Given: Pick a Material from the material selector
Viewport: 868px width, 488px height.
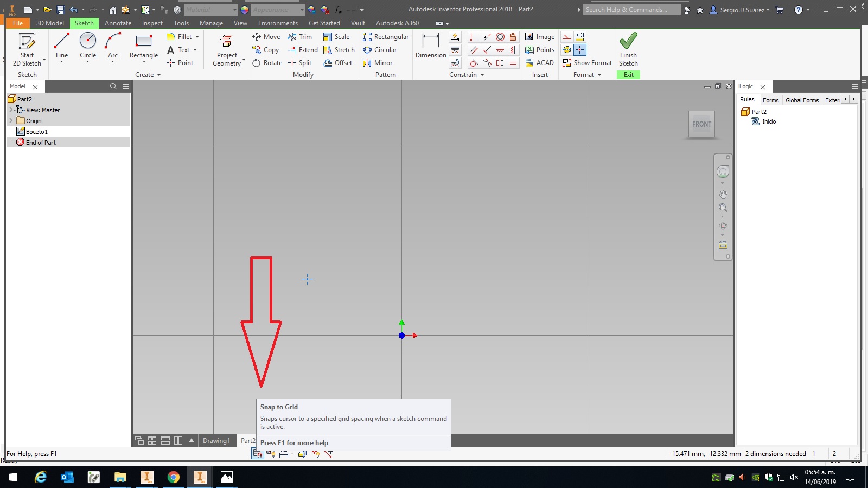Looking at the screenshot, I should [x=211, y=9].
